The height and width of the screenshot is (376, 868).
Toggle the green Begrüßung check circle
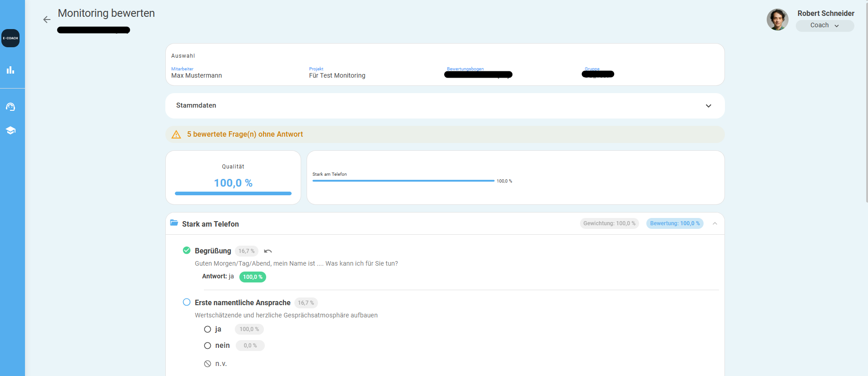tap(187, 250)
